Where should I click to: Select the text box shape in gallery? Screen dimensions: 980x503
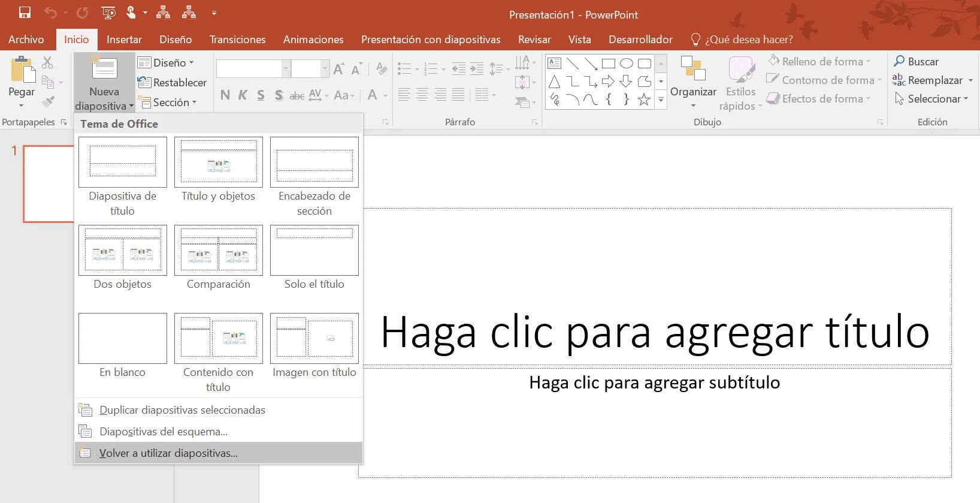(555, 64)
